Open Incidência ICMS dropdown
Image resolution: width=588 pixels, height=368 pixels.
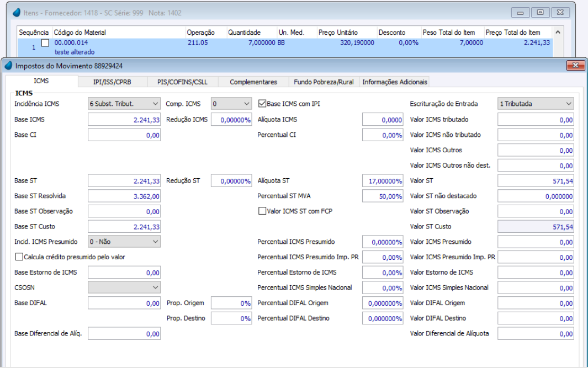point(124,104)
